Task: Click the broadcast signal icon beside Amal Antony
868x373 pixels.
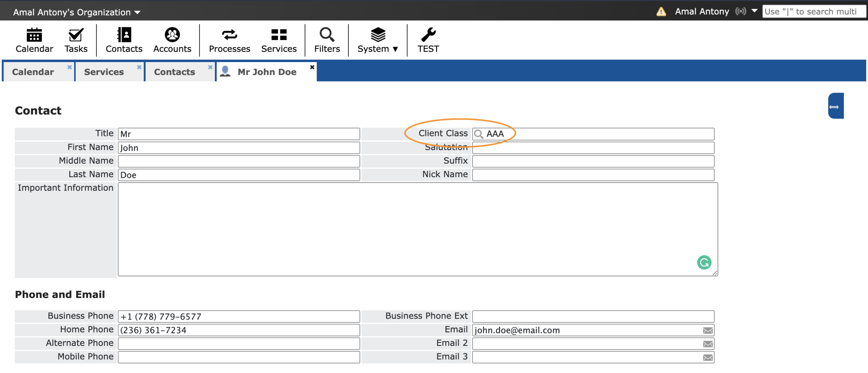Action: click(x=740, y=11)
